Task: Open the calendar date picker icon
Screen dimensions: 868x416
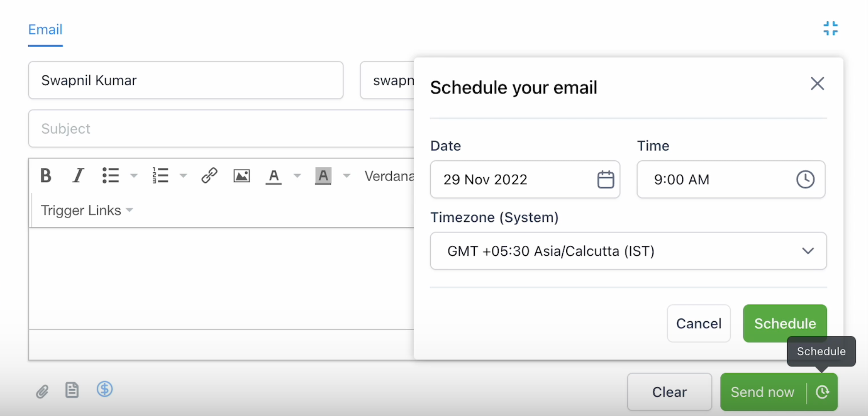Action: click(x=606, y=179)
